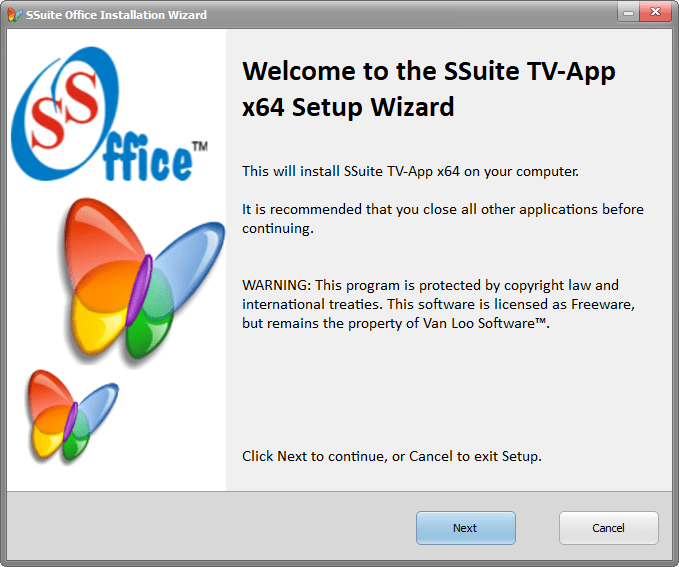This screenshot has width=679, height=567.
Task: Click the 'Click Next to continue' instruction line
Action: pos(392,457)
